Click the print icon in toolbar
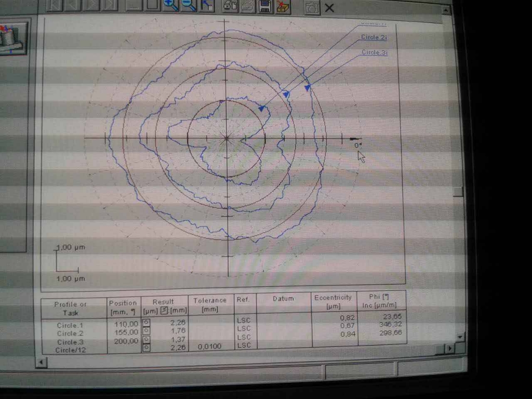Viewport: 532px width, 399px height. pos(247,6)
